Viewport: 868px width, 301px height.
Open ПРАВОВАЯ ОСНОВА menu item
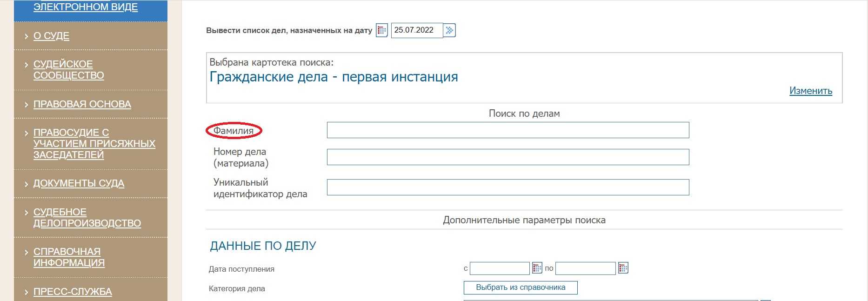tap(82, 104)
